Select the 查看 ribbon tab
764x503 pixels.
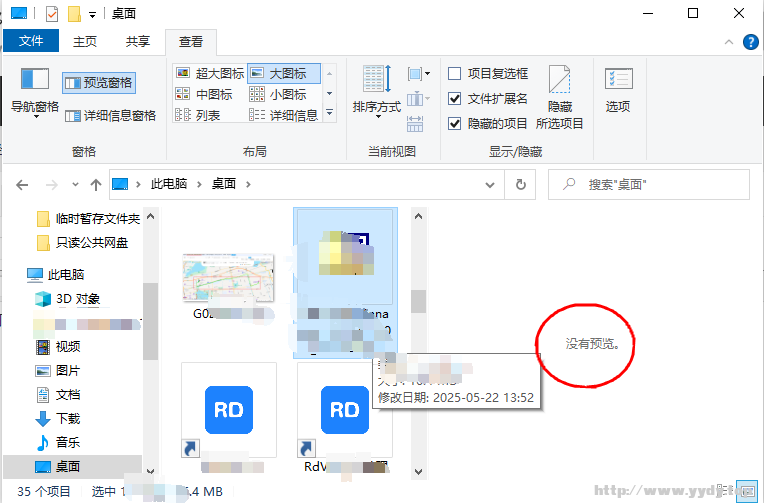191,42
